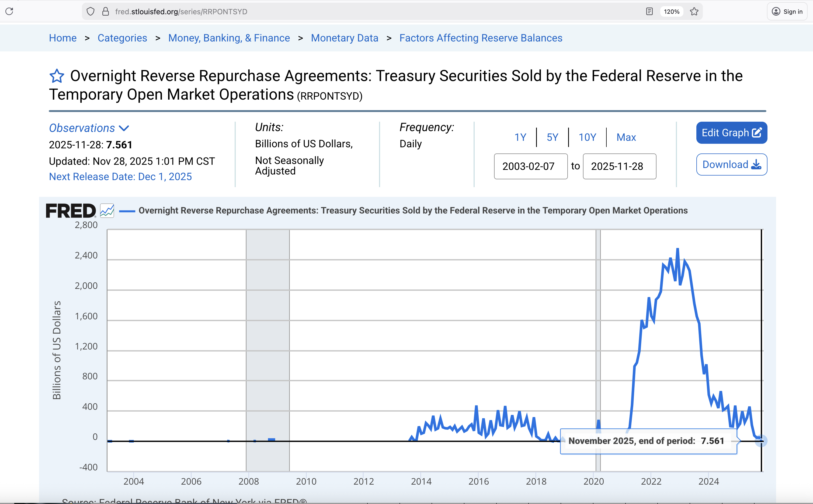Select the 1Y date range

tap(520, 137)
